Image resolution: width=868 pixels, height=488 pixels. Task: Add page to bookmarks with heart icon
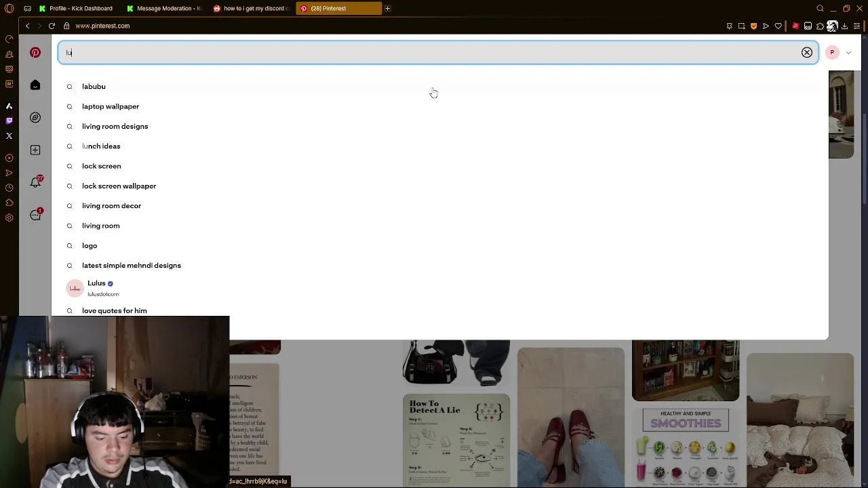pos(778,26)
